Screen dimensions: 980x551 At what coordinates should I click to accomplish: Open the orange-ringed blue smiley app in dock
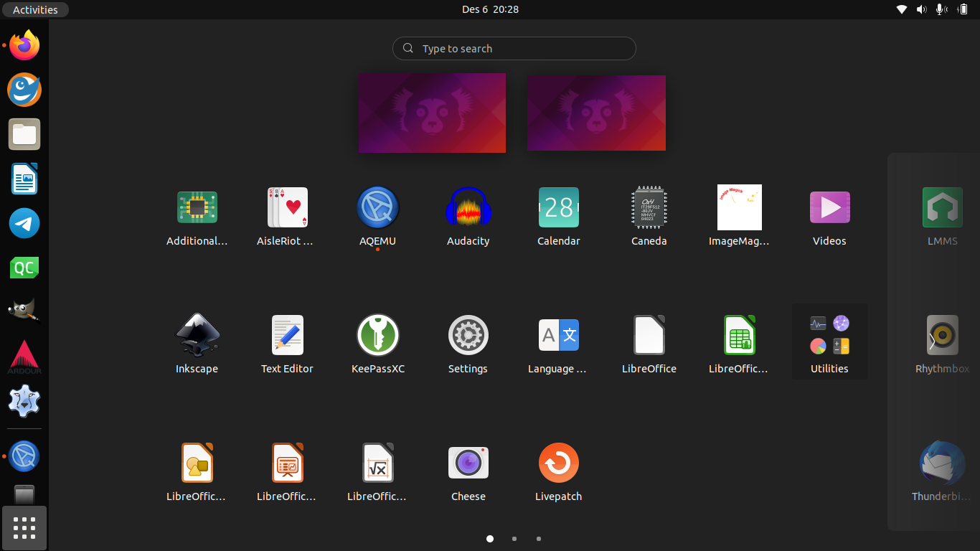coord(24,90)
